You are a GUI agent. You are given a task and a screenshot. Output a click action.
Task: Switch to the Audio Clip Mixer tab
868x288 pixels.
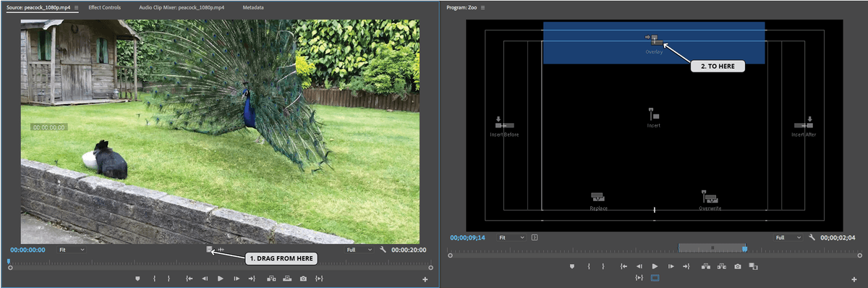coord(182,7)
